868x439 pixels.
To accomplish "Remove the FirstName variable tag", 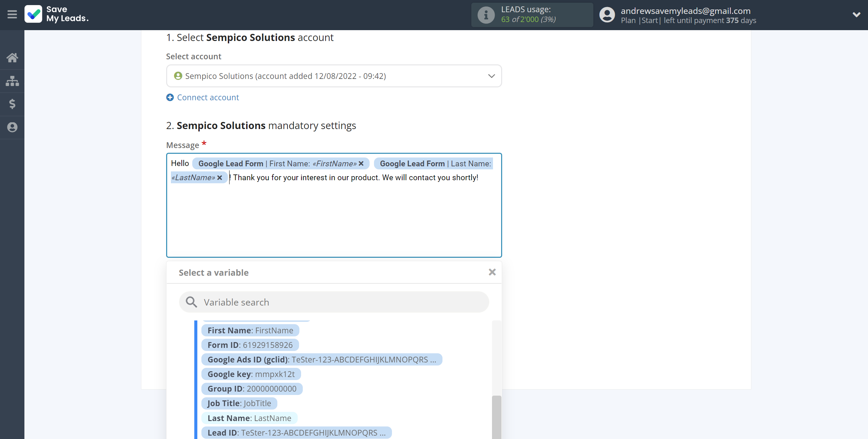I will 361,164.
